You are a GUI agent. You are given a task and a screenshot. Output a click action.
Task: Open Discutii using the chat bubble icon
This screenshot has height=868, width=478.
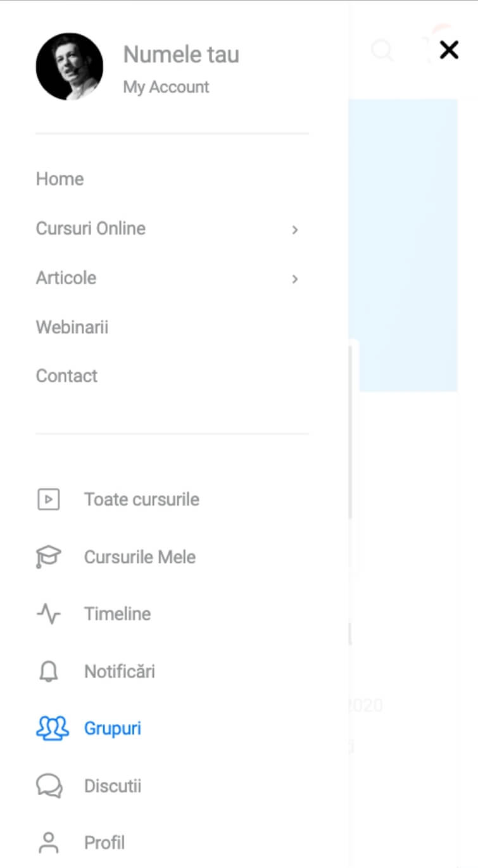49,785
